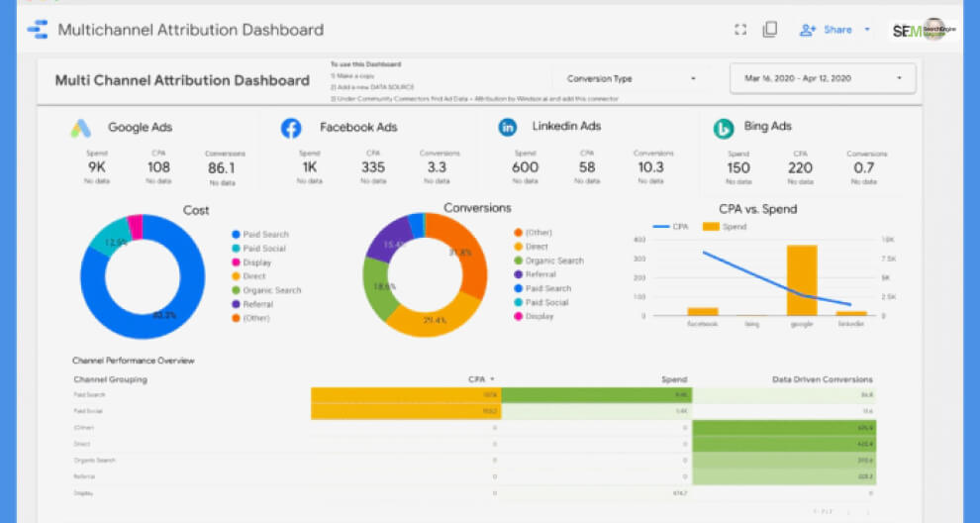The width and height of the screenshot is (980, 523).
Task: Click the Paid Search legend color dot
Action: [x=236, y=235]
